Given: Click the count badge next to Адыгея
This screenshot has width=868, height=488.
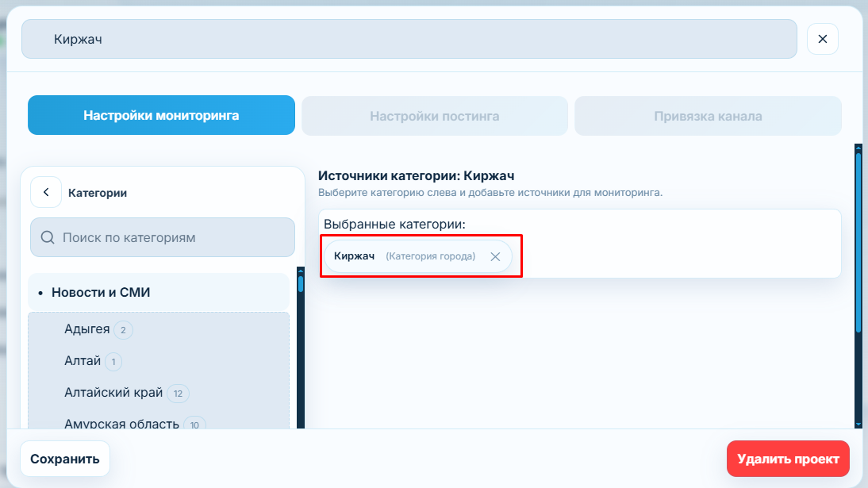Looking at the screenshot, I should (123, 330).
